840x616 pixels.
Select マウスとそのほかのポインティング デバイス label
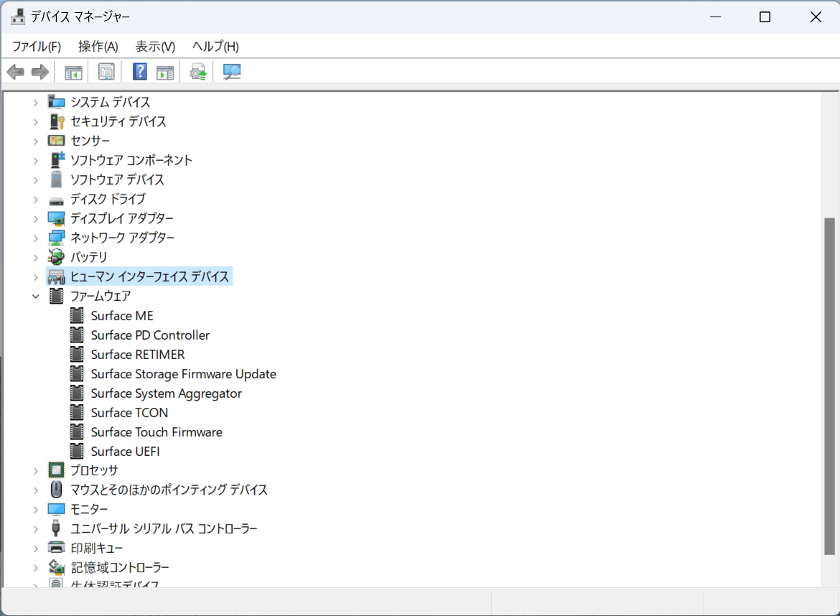click(x=169, y=490)
